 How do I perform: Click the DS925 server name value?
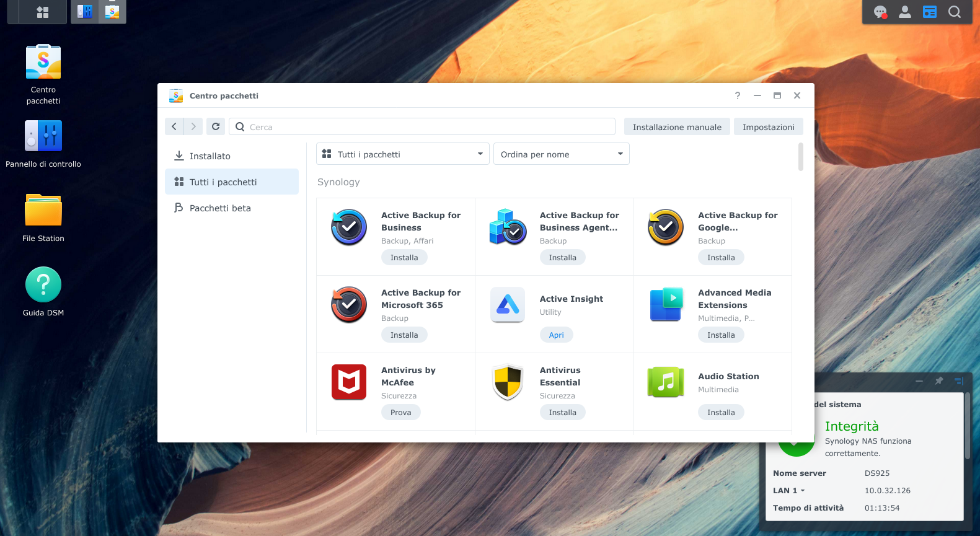(x=877, y=473)
